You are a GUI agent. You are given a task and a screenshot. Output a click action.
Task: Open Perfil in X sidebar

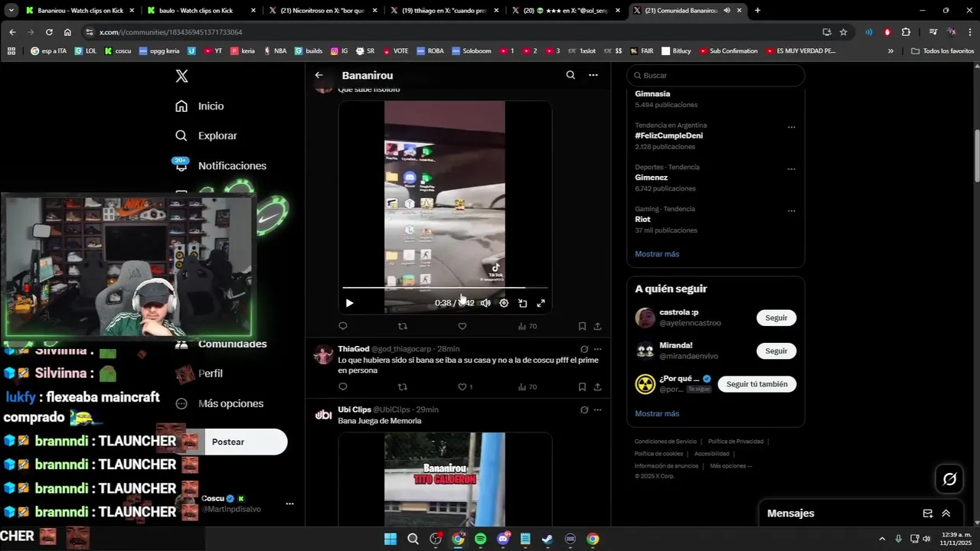(x=199, y=373)
